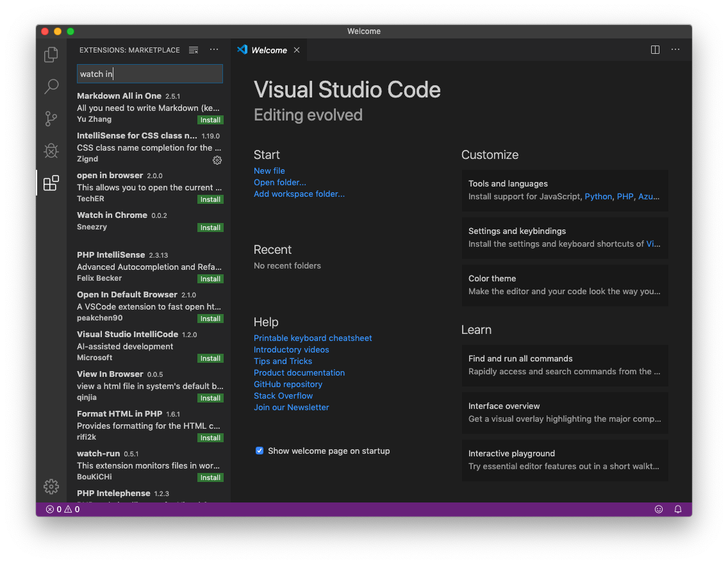Open the Explorer view in activity bar

pyautogui.click(x=51, y=54)
